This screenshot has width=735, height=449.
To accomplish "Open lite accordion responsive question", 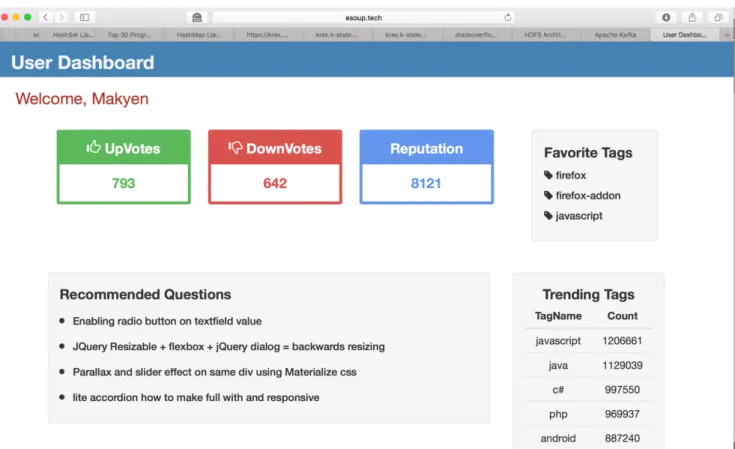I will click(x=196, y=397).
